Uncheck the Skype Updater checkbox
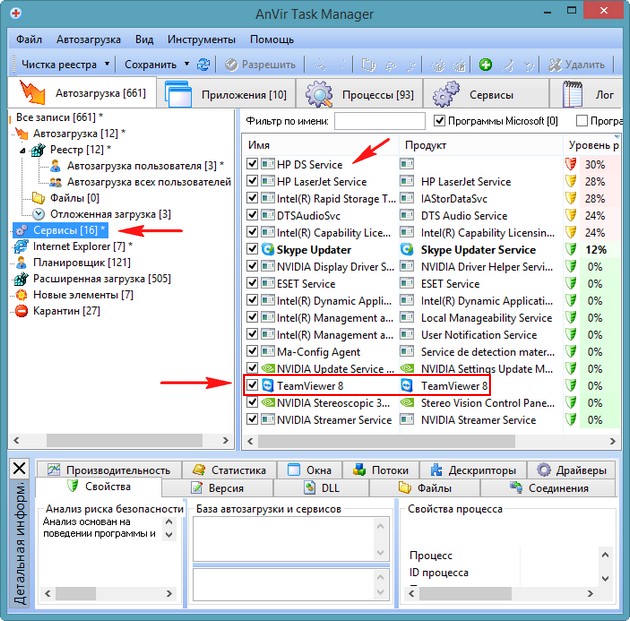Screen dimensions: 630x621 click(x=252, y=249)
